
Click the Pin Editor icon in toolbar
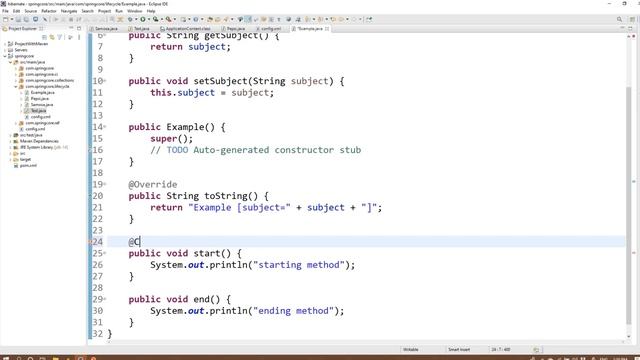pos(369,19)
